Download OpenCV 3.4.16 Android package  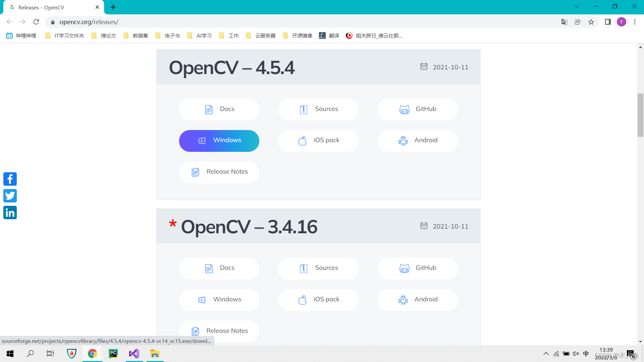coord(418,300)
